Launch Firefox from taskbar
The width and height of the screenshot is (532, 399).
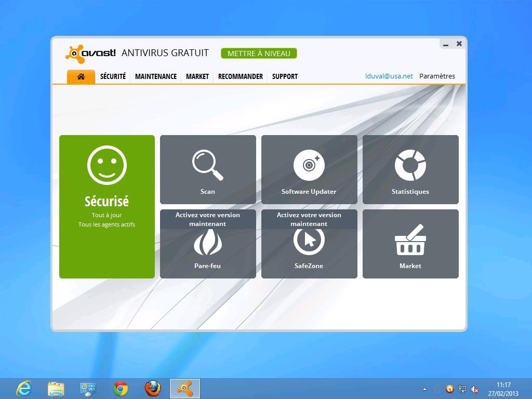tap(153, 389)
